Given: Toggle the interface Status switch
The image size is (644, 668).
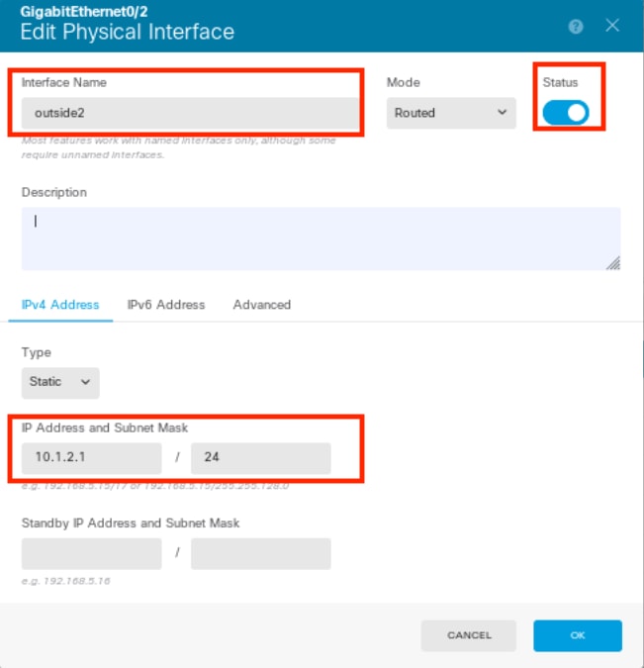Looking at the screenshot, I should tap(566, 113).
